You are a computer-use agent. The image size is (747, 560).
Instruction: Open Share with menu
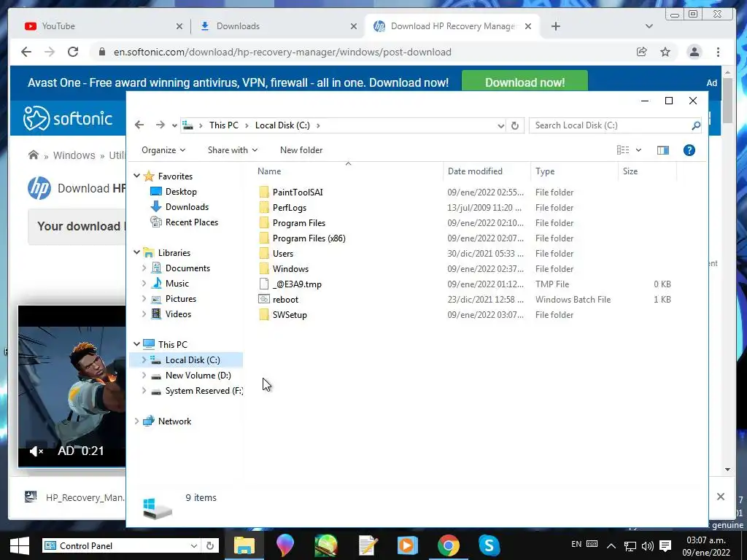click(x=233, y=150)
